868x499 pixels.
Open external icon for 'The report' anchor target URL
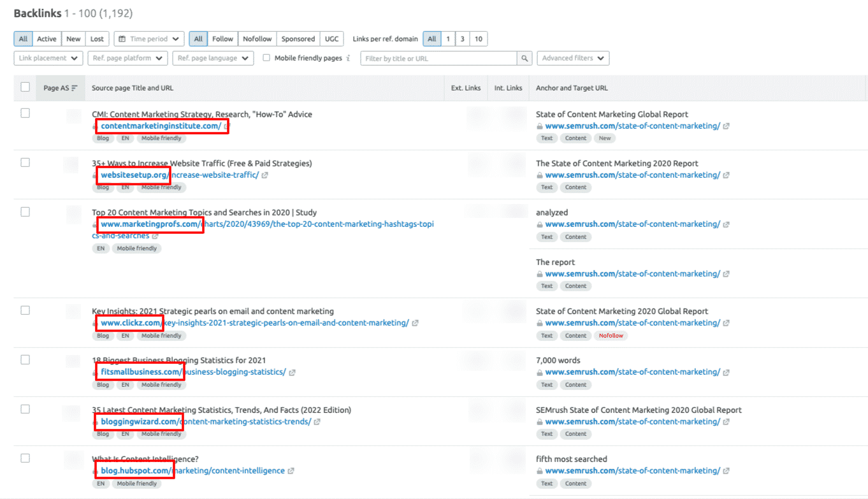click(x=726, y=274)
